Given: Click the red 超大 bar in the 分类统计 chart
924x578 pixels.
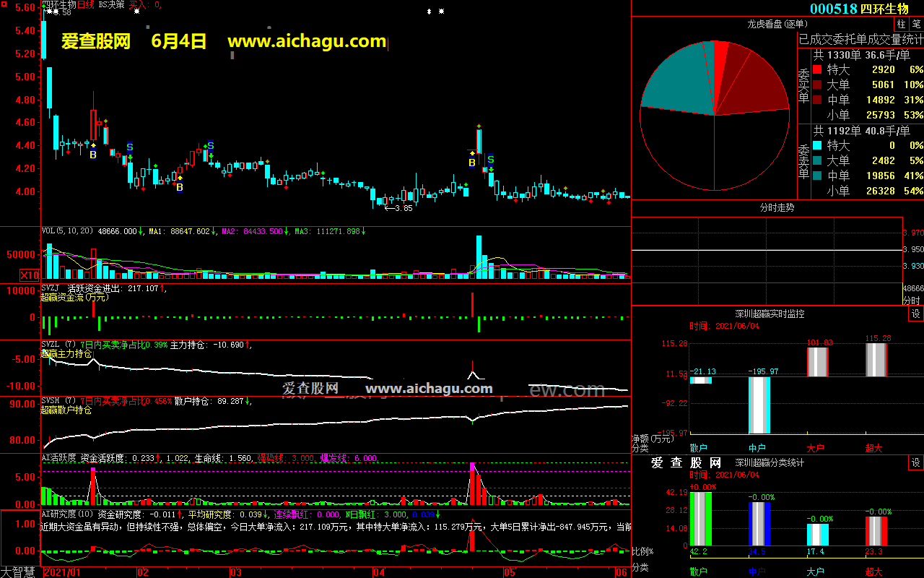Looking at the screenshot, I should tap(876, 531).
